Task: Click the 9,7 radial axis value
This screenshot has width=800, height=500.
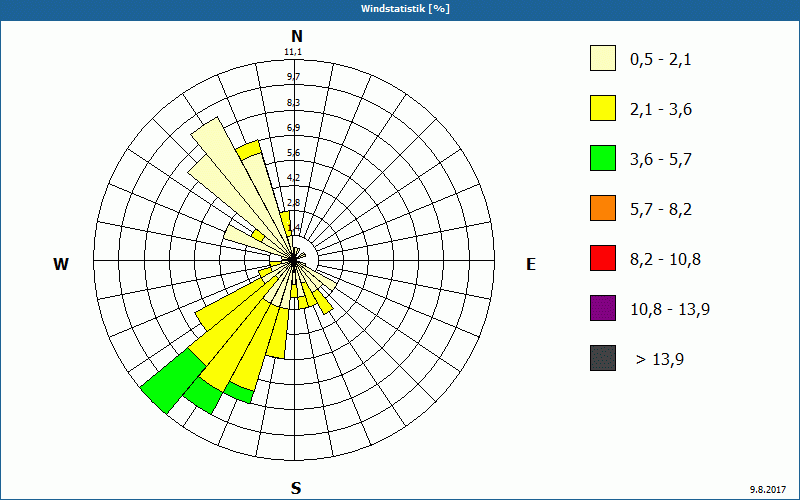Action: pos(293,77)
